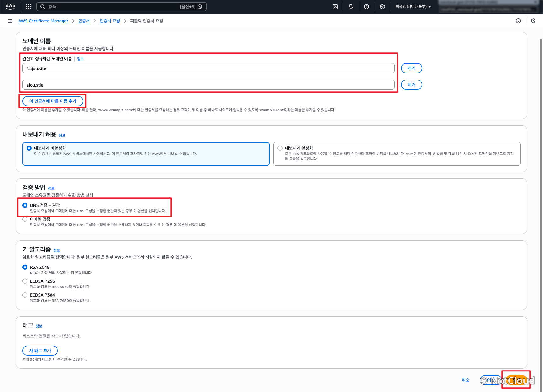
Task: Select RSA 2048 key algorithm
Action: coord(25,267)
